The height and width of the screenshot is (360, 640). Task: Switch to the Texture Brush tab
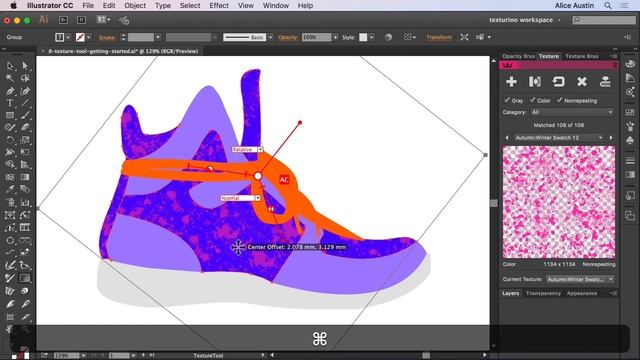pos(582,56)
